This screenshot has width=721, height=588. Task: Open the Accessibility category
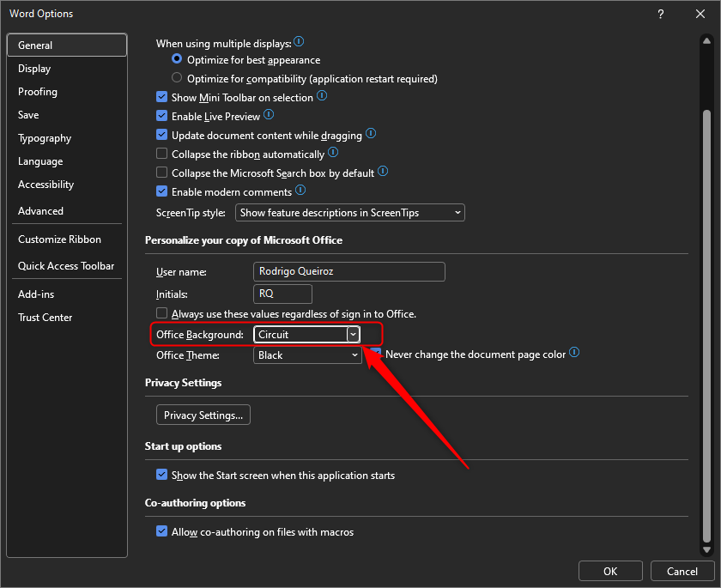click(x=67, y=185)
